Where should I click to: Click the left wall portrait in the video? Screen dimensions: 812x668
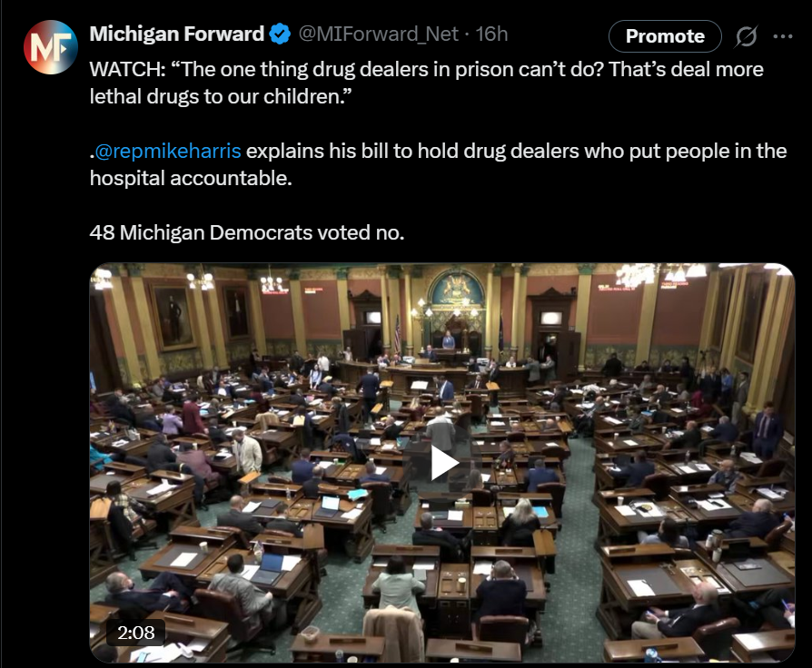[x=173, y=315]
